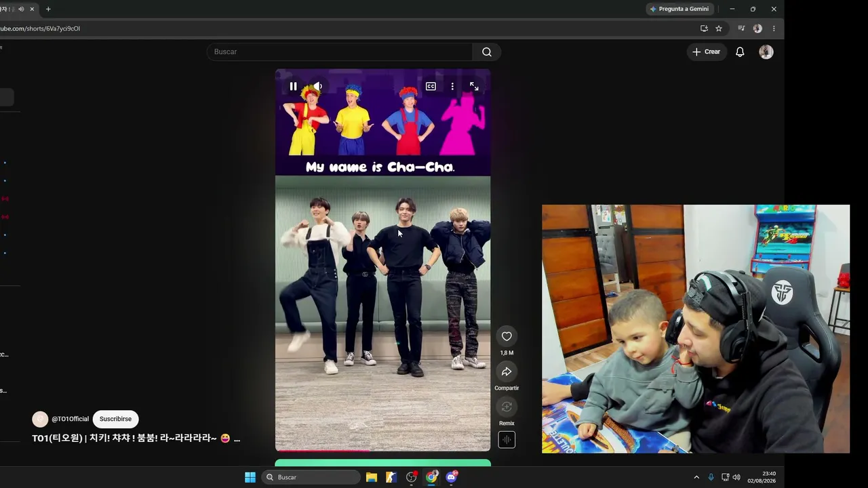The height and width of the screenshot is (488, 868).
Task: Open Chrome media controls icon
Action: point(741,28)
